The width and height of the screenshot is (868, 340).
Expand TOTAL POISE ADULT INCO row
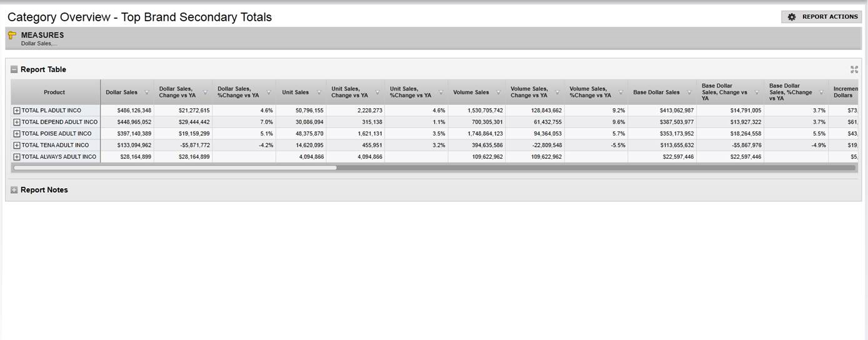pyautogui.click(x=17, y=134)
